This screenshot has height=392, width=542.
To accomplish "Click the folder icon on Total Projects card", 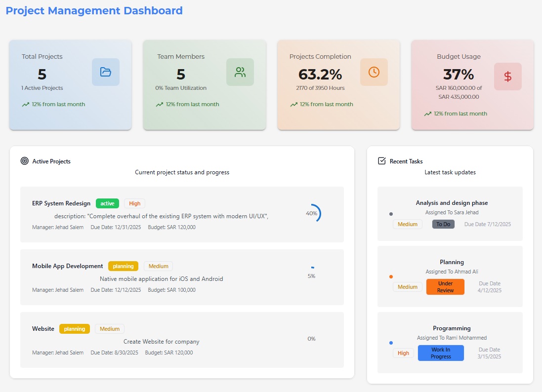I will point(105,72).
